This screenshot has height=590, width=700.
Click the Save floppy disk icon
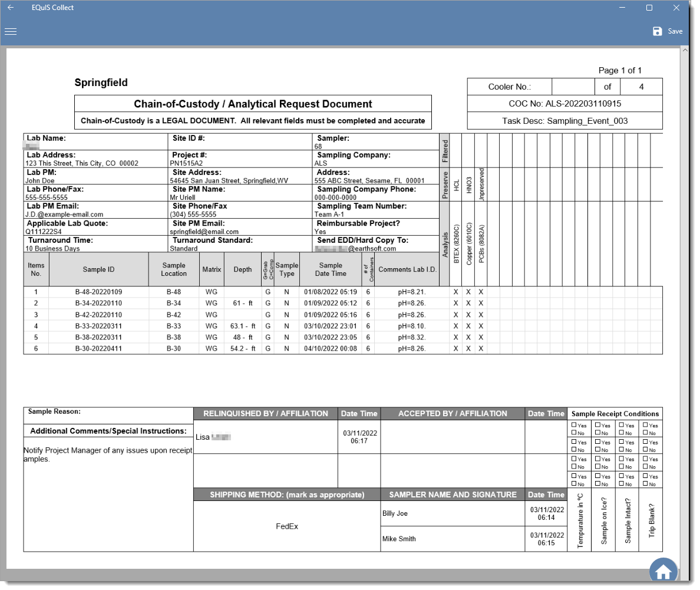tap(657, 31)
